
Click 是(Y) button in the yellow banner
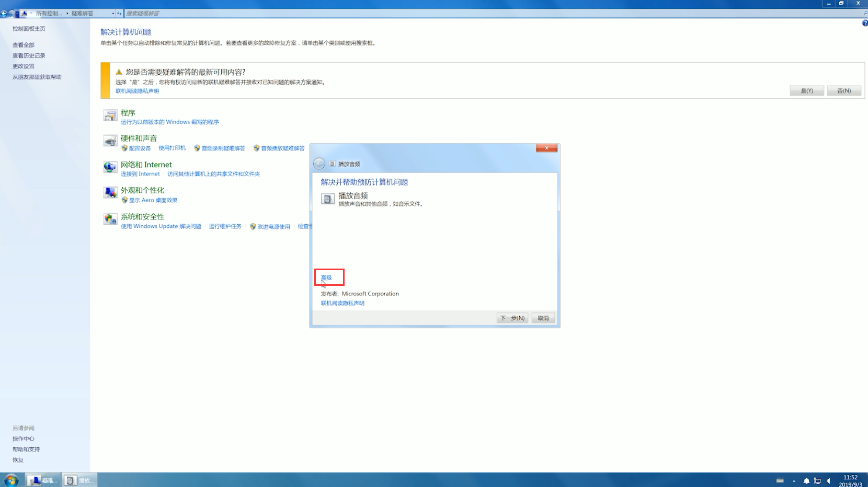(807, 90)
